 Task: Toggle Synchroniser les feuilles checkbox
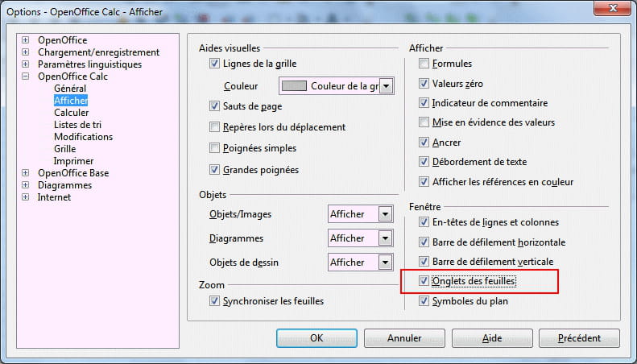coord(214,301)
